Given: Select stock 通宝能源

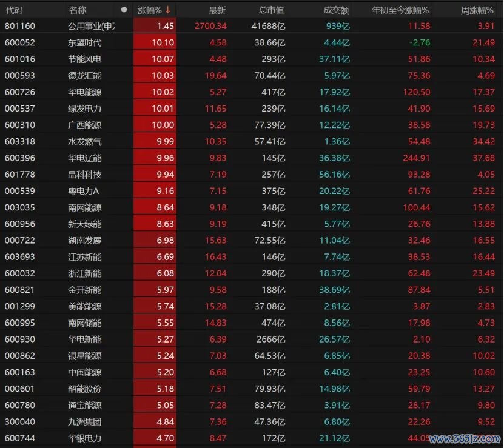Looking at the screenshot, I should pos(84,405).
